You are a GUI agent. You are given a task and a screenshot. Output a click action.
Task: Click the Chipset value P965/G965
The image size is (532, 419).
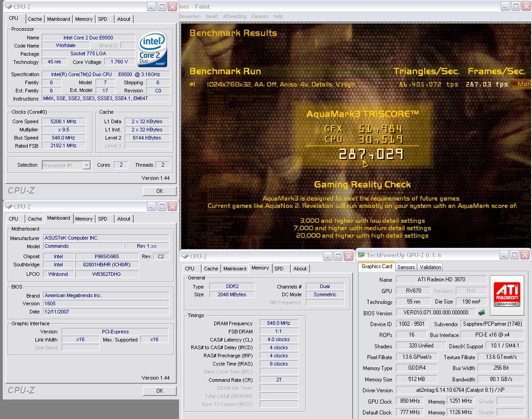107,256
